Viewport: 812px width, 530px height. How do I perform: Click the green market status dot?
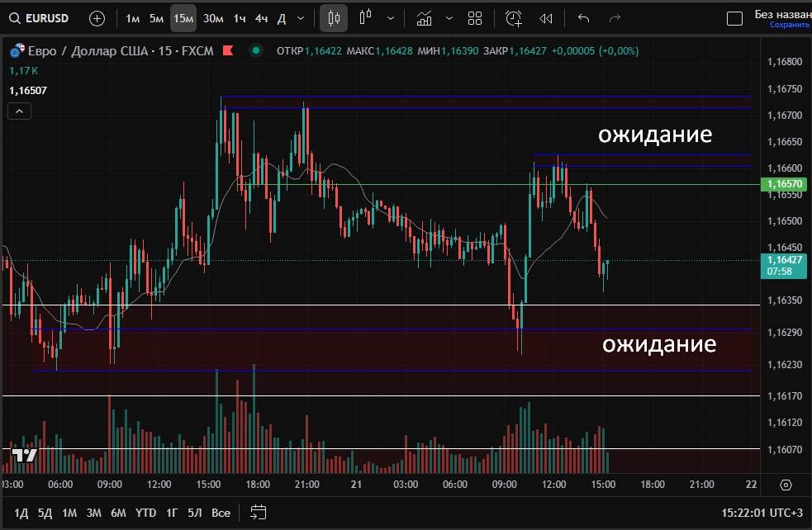[257, 51]
